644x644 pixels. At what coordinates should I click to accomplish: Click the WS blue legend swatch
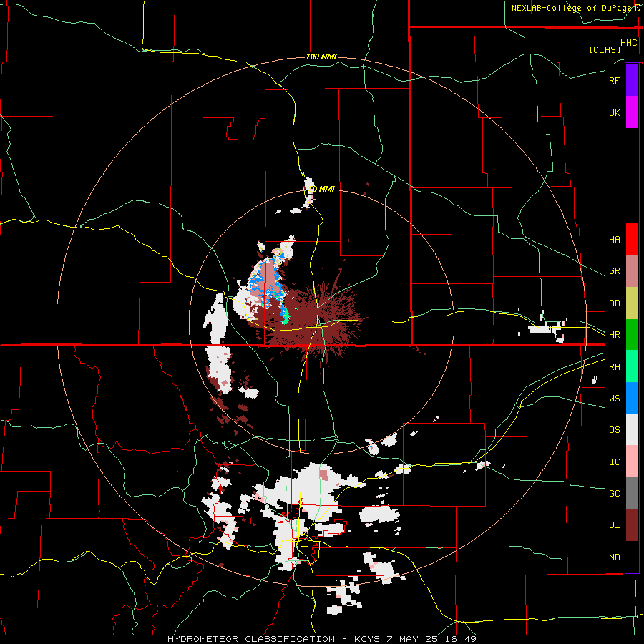tap(632, 398)
